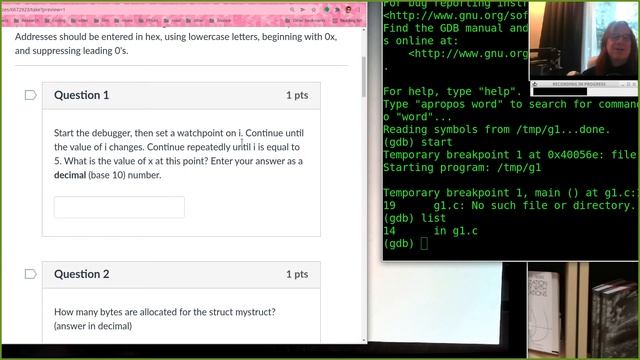Image resolution: width=640 pixels, height=360 pixels.
Task: Click the "(gdb) start" line in the terminal
Action: (418, 142)
